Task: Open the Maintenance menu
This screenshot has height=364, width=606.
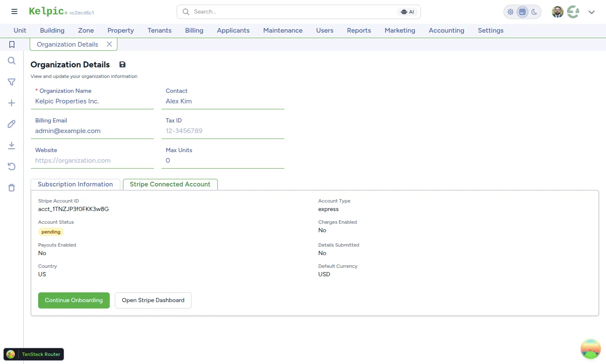Action: coord(283,31)
